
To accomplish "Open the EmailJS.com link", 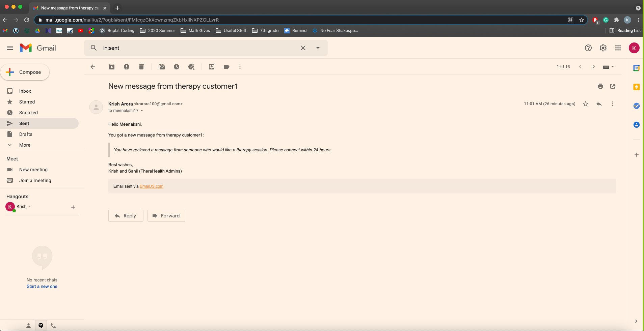I will pyautogui.click(x=152, y=186).
